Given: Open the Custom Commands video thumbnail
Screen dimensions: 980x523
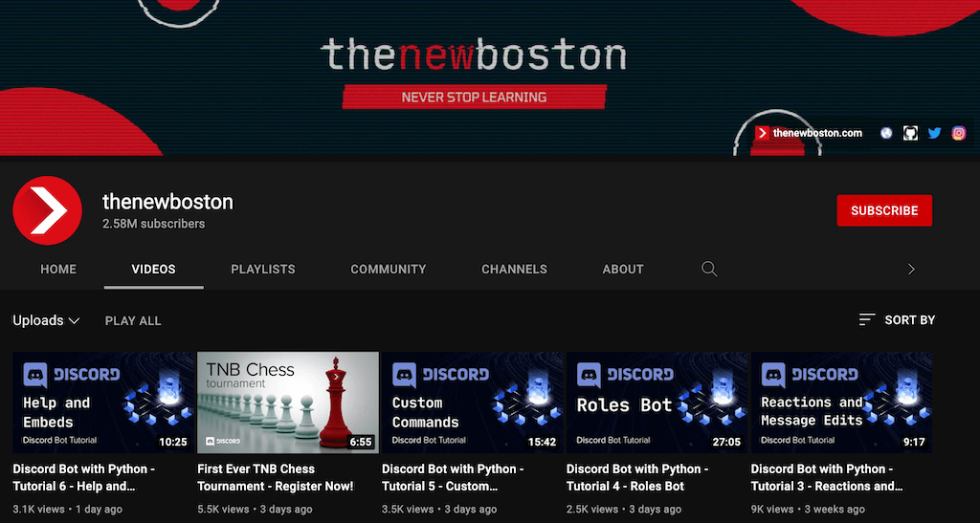Looking at the screenshot, I should pos(473,402).
